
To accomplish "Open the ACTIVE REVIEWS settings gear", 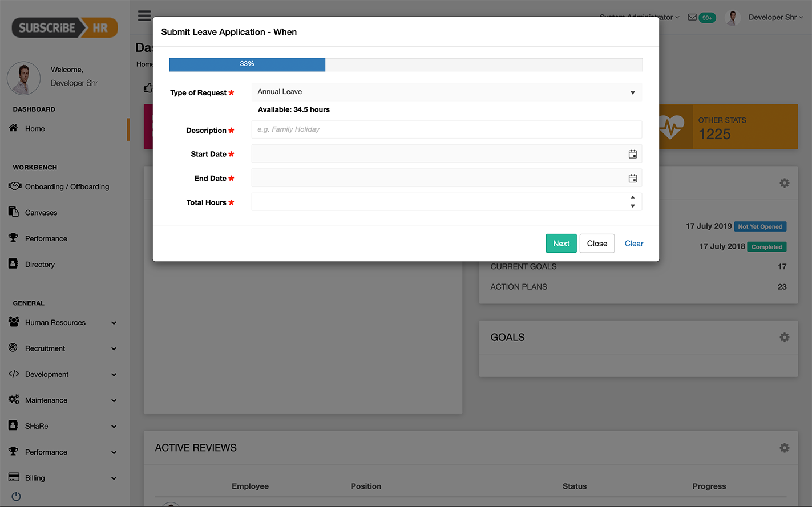I will coord(784,448).
